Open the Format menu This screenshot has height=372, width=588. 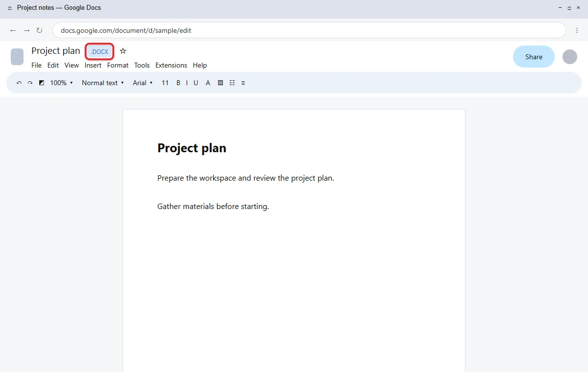[x=118, y=65]
